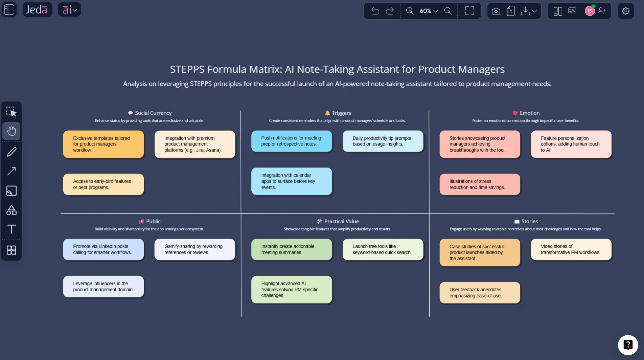Select the marquee selection tool

coord(11,111)
